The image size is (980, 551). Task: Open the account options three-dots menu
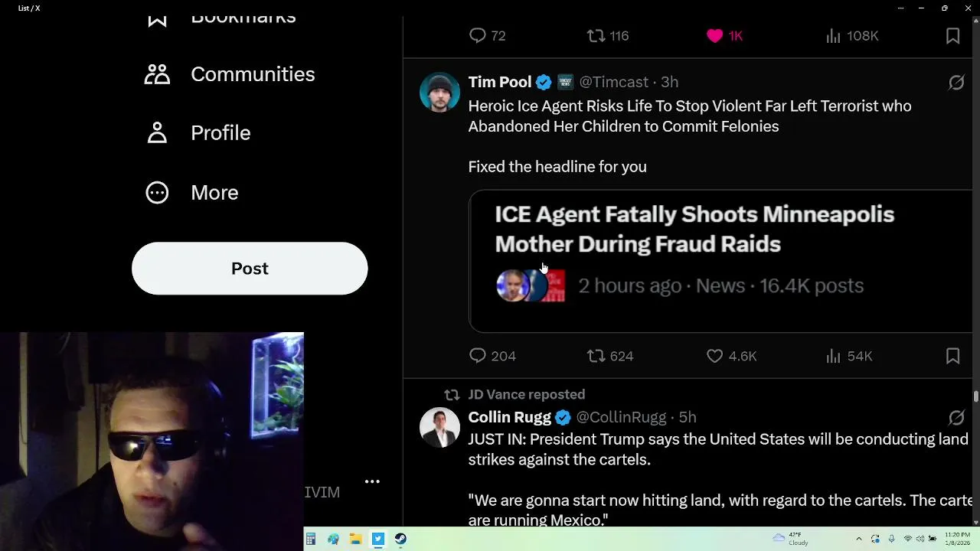pyautogui.click(x=372, y=481)
